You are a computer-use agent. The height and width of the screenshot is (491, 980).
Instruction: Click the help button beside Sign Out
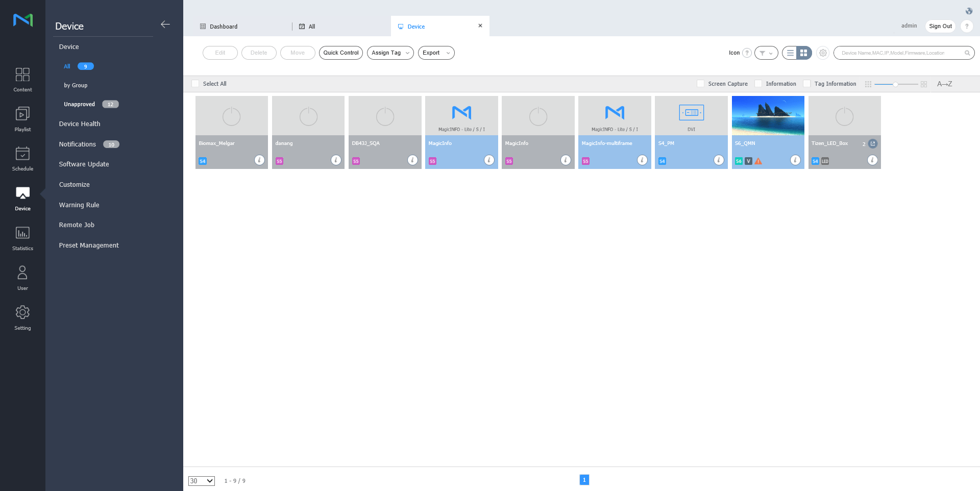click(x=966, y=26)
